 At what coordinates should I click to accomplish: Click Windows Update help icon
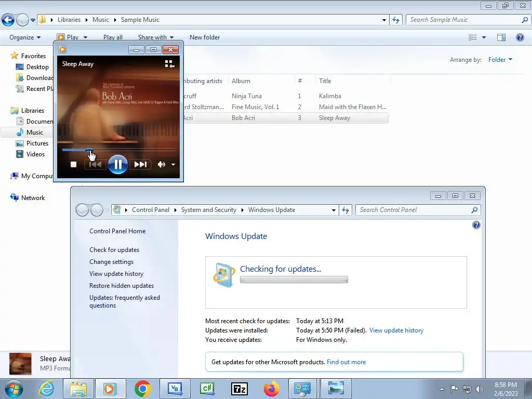476,225
